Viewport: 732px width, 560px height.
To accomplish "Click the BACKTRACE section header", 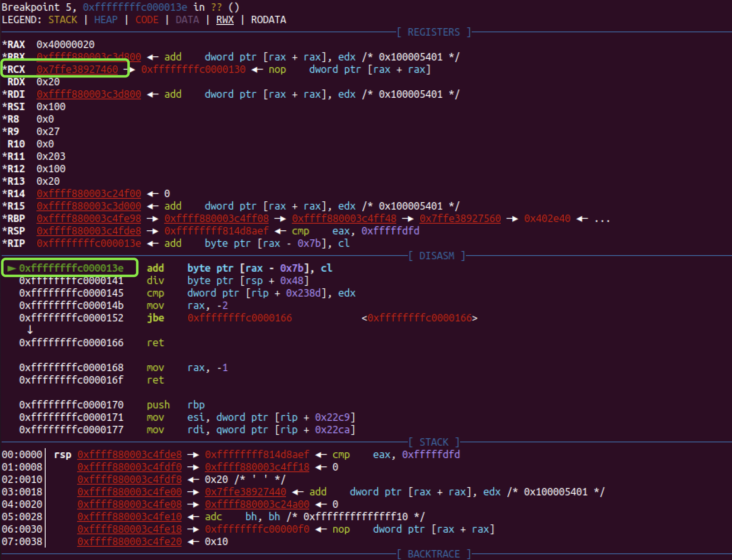I will pos(434,554).
